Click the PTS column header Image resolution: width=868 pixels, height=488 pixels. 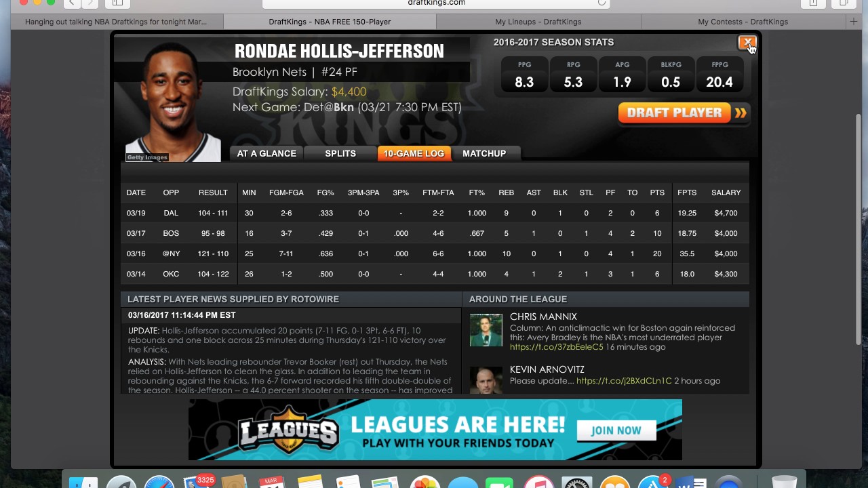tap(657, 192)
